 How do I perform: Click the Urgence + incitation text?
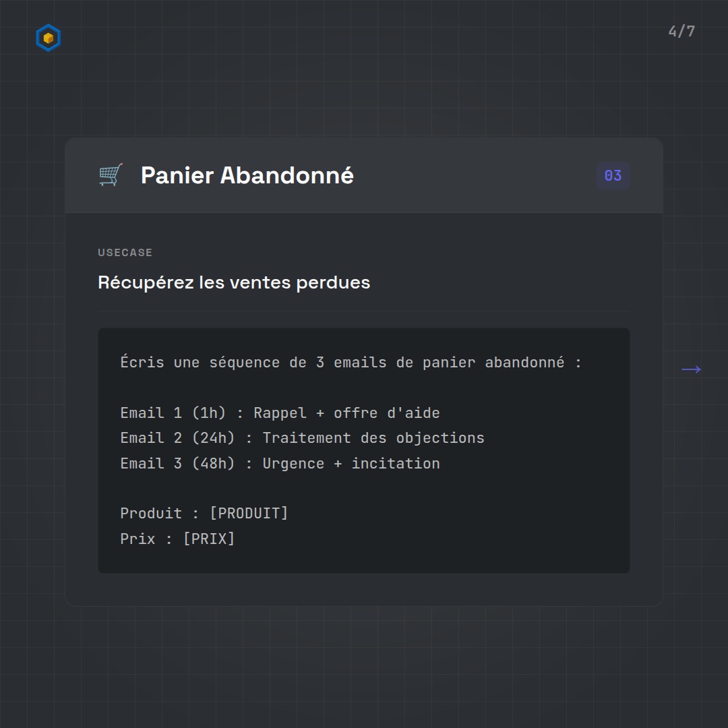click(351, 464)
